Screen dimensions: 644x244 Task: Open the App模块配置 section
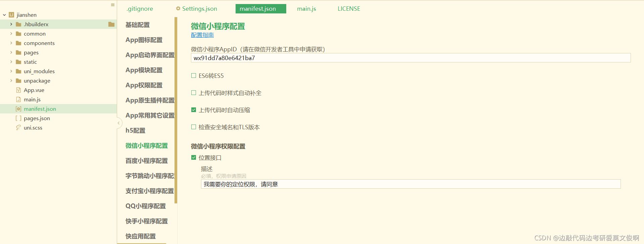144,70
